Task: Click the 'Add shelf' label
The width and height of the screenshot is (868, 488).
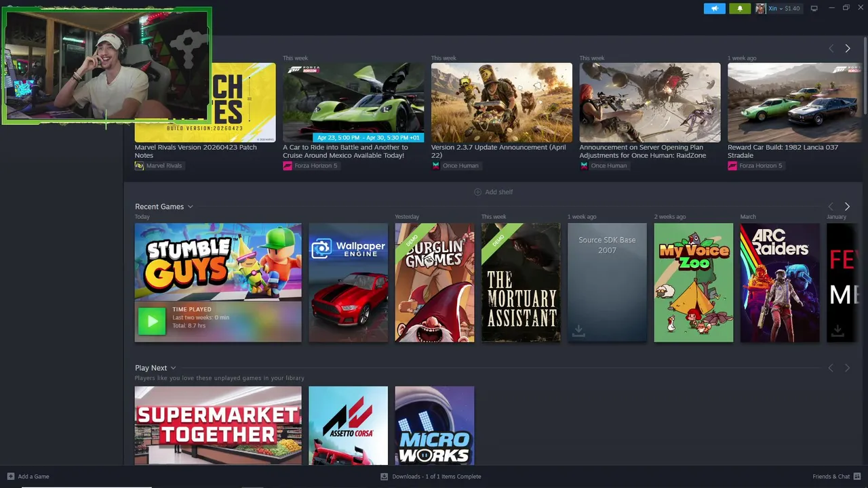Action: coord(499,192)
